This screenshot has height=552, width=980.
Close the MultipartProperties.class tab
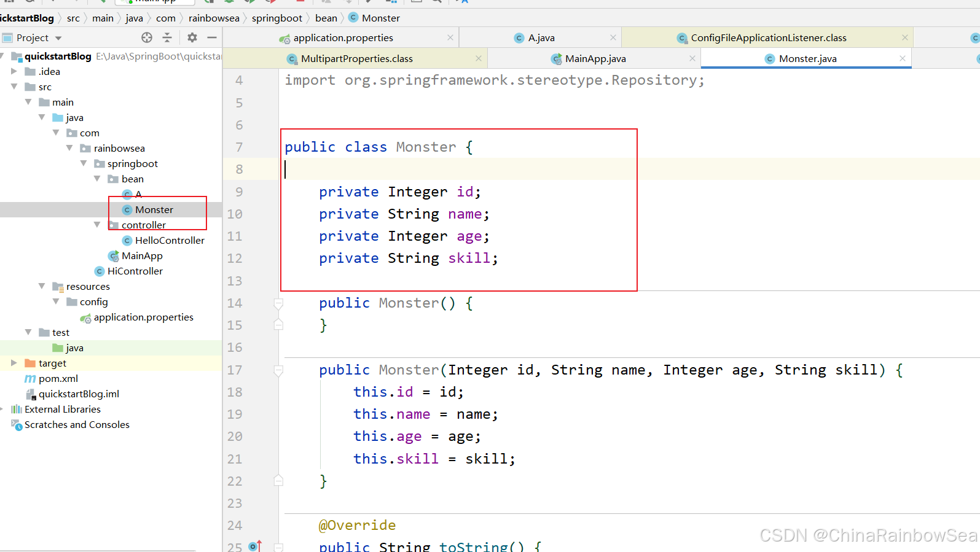tap(479, 58)
